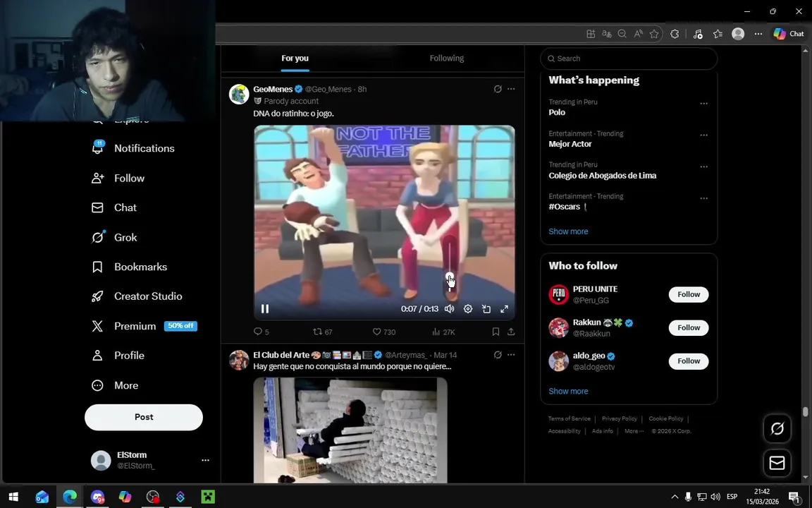Open Creator Studio

(137, 296)
